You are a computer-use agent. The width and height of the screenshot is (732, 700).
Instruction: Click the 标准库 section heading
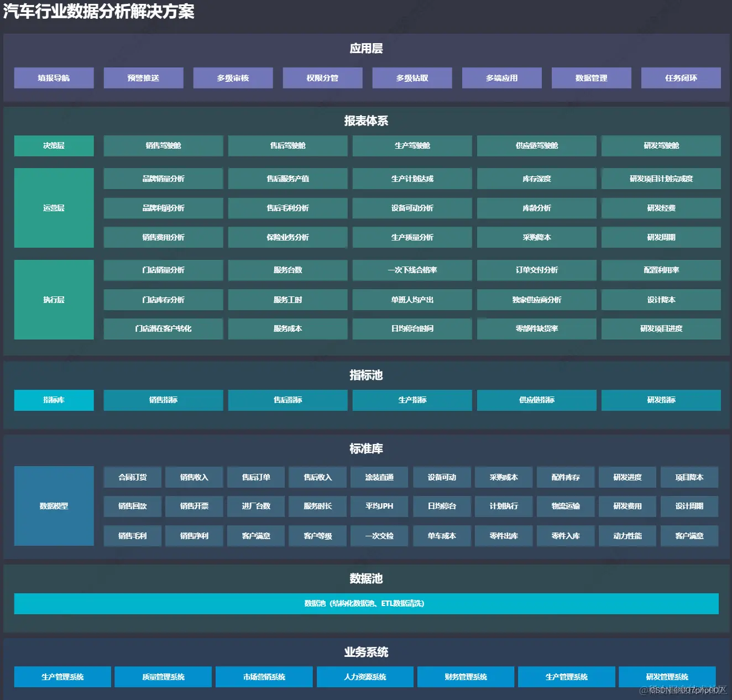(x=366, y=448)
